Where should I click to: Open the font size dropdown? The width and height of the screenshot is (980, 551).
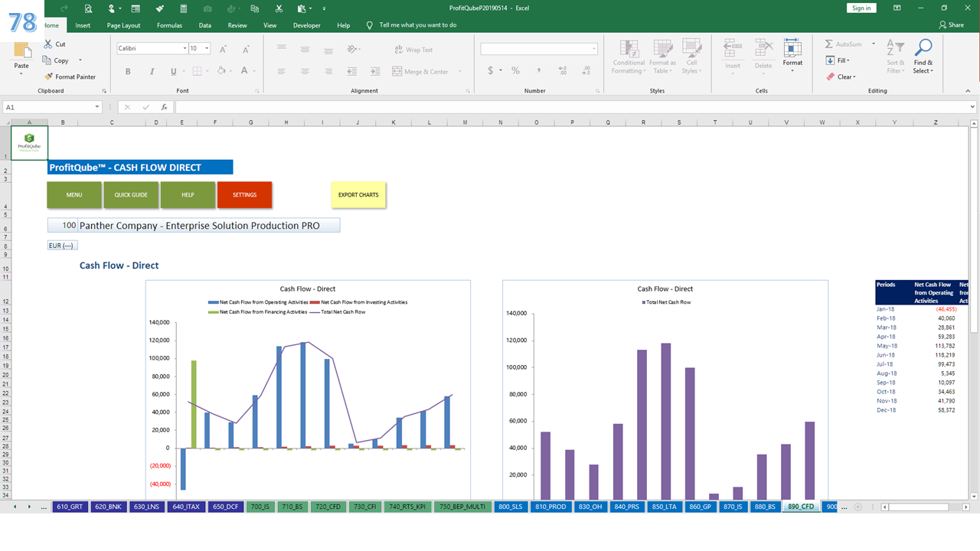click(207, 48)
